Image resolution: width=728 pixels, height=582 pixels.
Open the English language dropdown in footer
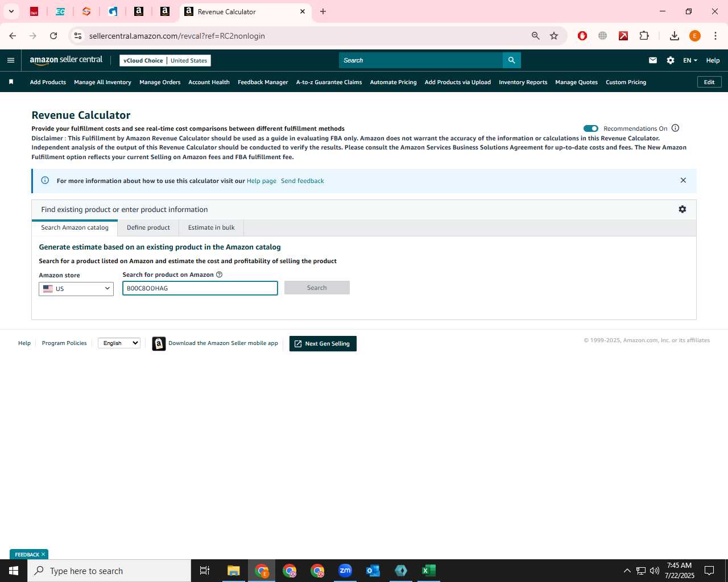119,343
